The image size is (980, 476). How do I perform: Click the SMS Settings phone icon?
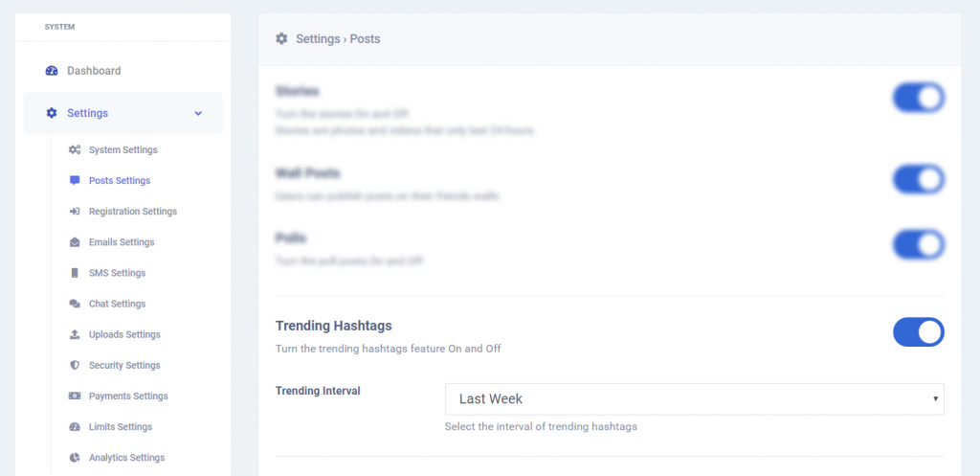click(x=75, y=273)
